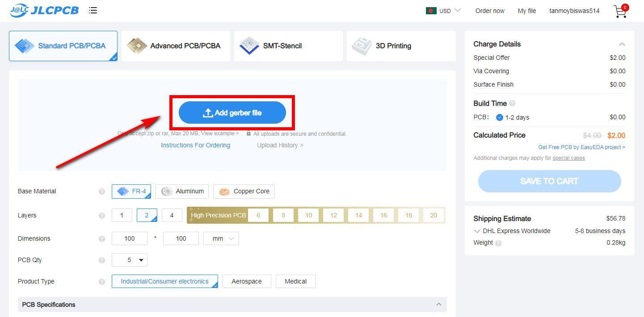Choose 1 layer option

[122, 215]
